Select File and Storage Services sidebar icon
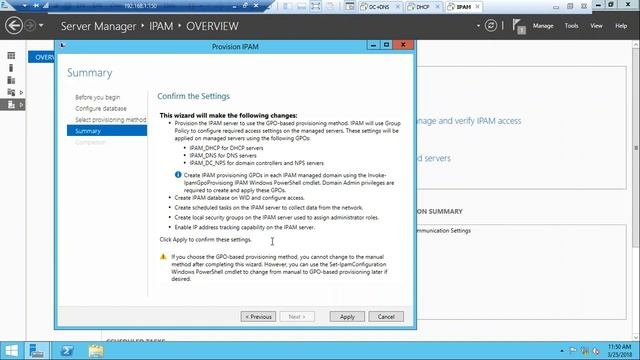This screenshot has width=640, height=360. [x=11, y=93]
